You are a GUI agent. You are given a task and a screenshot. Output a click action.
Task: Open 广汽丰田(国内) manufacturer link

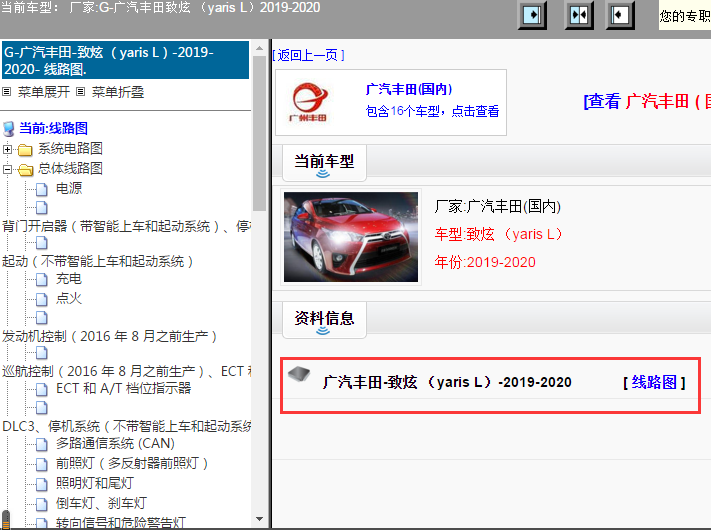409,89
